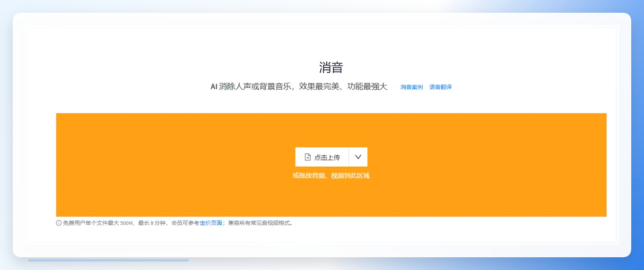Click the 或拖放音频、视频到此区域 hint text

coord(331,176)
